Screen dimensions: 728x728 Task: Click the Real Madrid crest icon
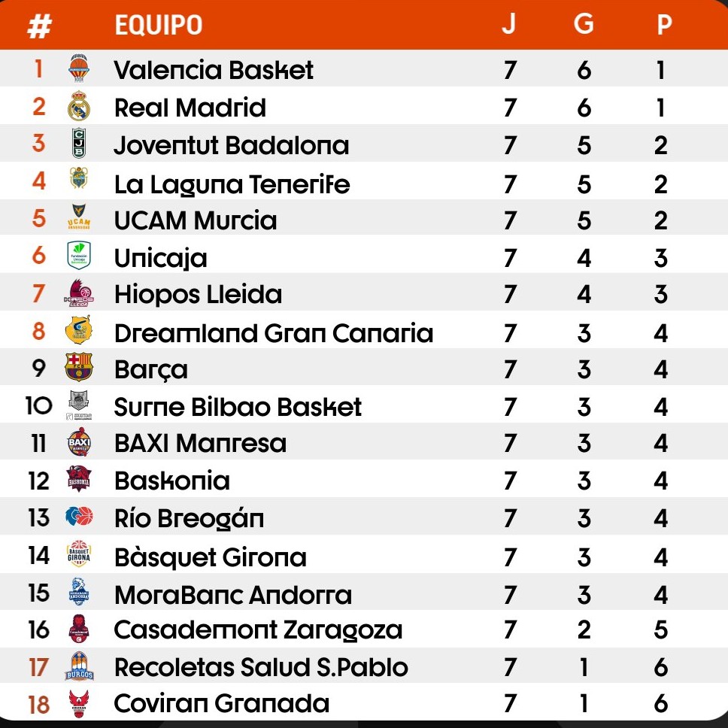pyautogui.click(x=79, y=107)
